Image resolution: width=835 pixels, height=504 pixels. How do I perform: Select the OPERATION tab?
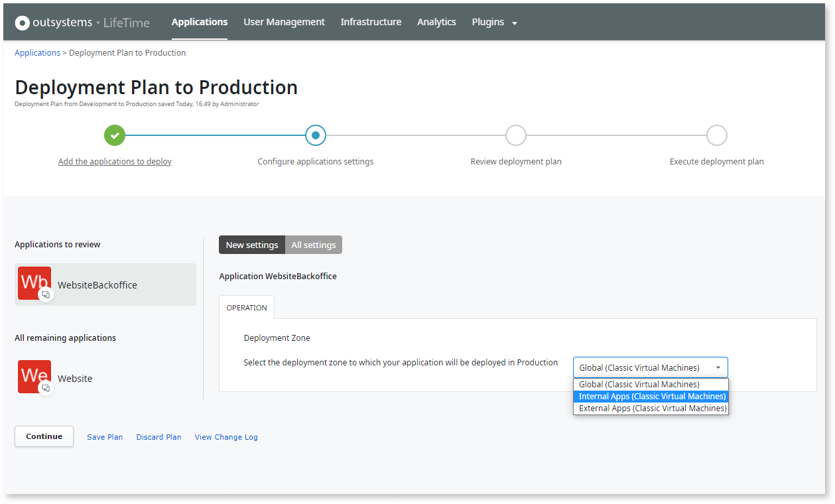(x=247, y=308)
